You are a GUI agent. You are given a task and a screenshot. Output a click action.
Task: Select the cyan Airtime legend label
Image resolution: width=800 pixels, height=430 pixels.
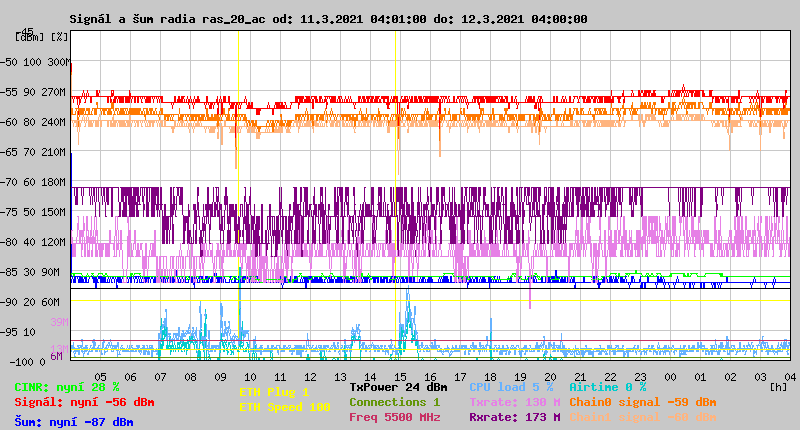607,387
